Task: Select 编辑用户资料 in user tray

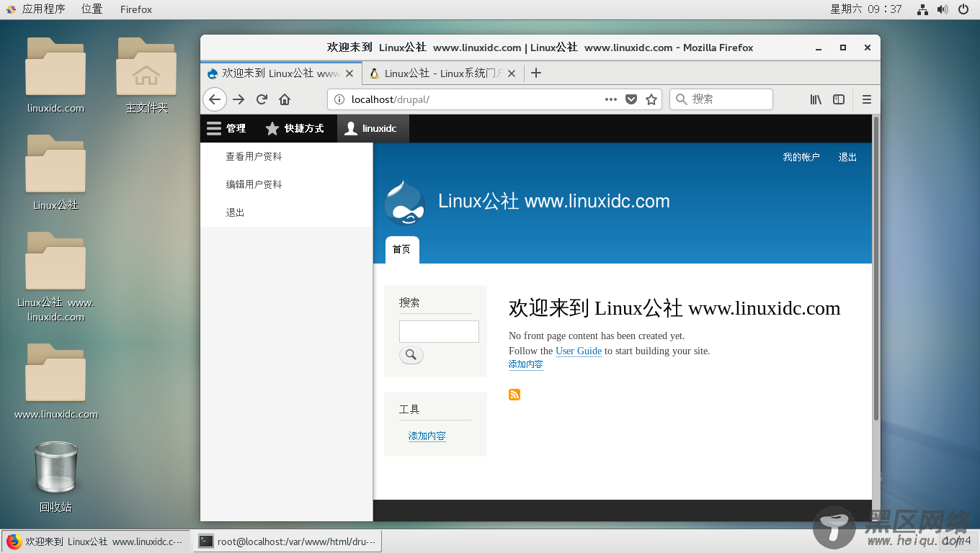Action: tap(254, 184)
